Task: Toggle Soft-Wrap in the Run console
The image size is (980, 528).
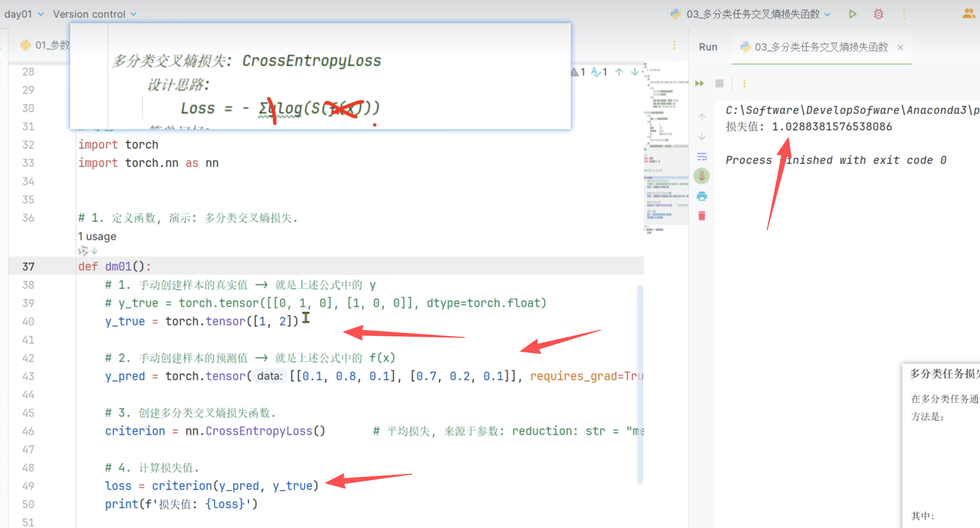Action: (701, 157)
